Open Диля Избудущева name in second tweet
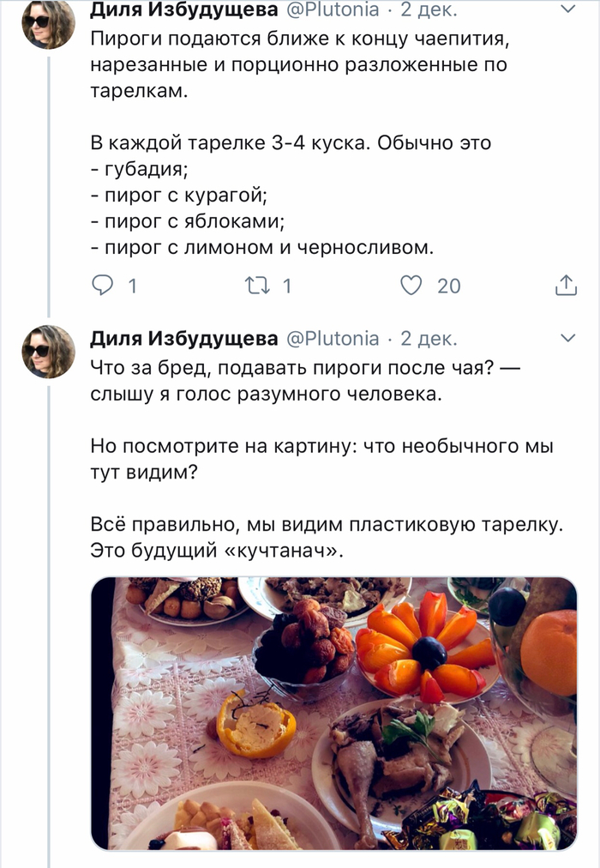The width and height of the screenshot is (600, 868). click(183, 339)
